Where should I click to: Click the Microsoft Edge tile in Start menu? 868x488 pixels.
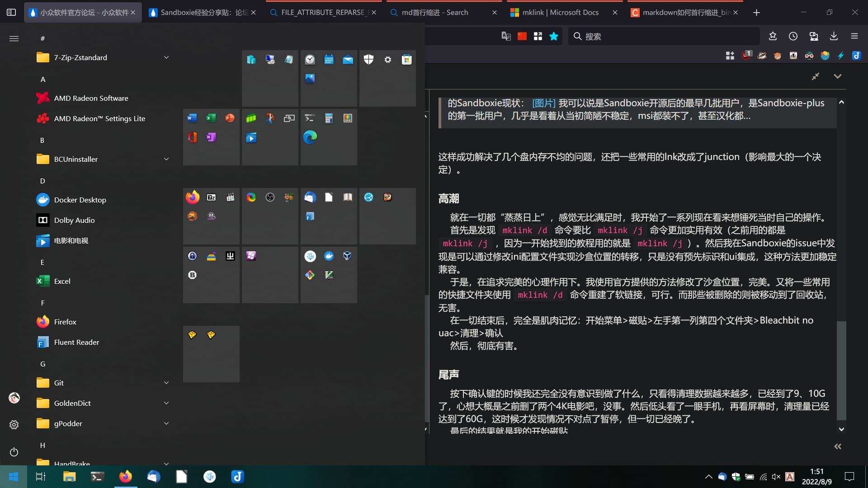[x=310, y=137]
